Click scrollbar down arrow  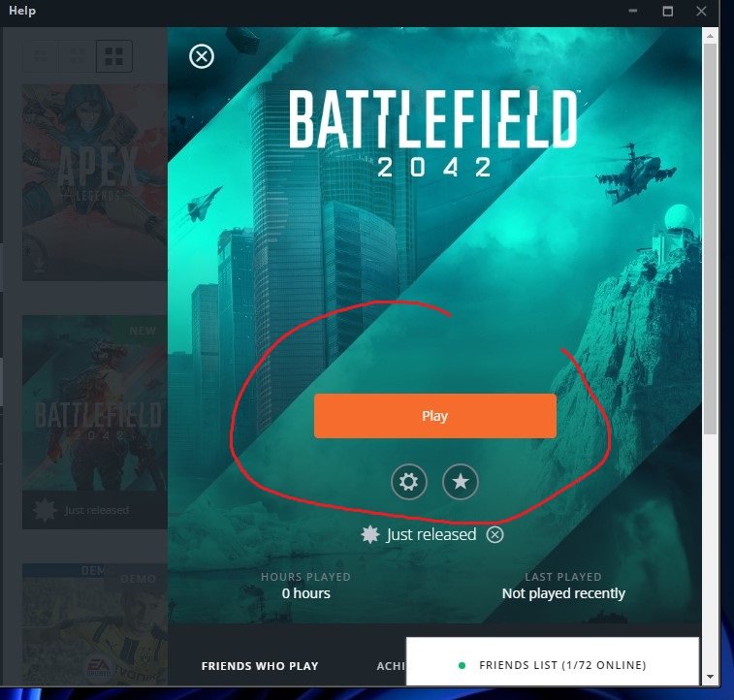click(710, 677)
